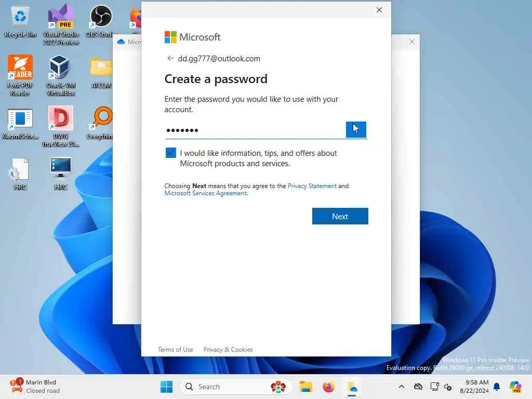
Task: Click the Next button
Action: tap(340, 216)
